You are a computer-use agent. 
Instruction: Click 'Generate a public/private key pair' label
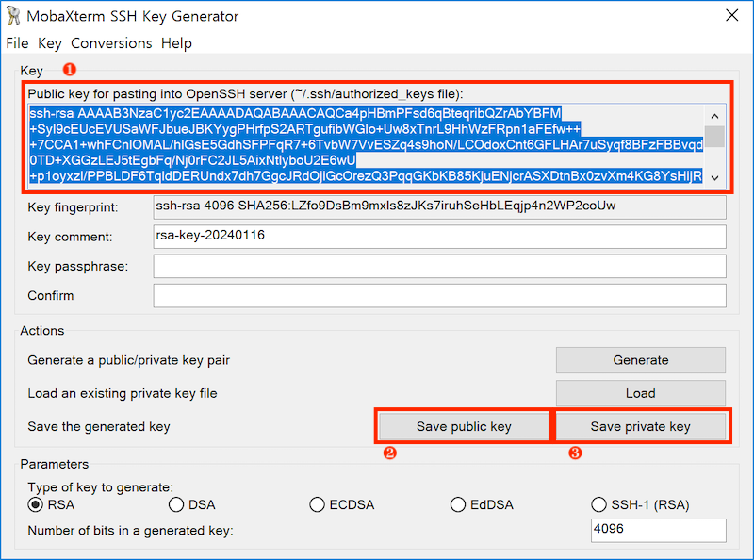click(128, 360)
